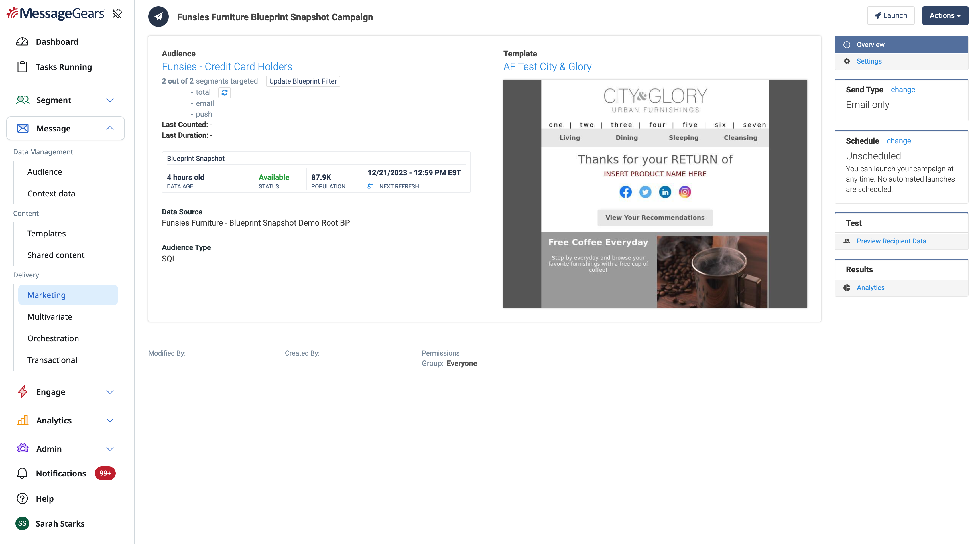The height and width of the screenshot is (544, 980).
Task: Click the 4 hours old data age
Action: click(186, 177)
